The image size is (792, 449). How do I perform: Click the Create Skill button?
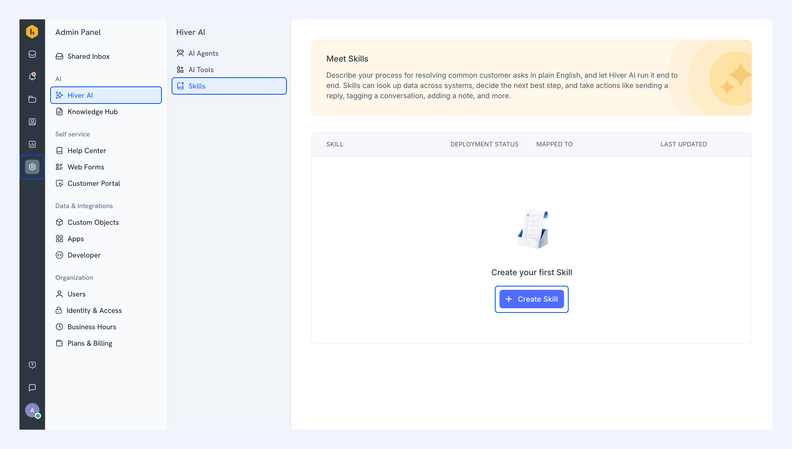[x=531, y=299]
